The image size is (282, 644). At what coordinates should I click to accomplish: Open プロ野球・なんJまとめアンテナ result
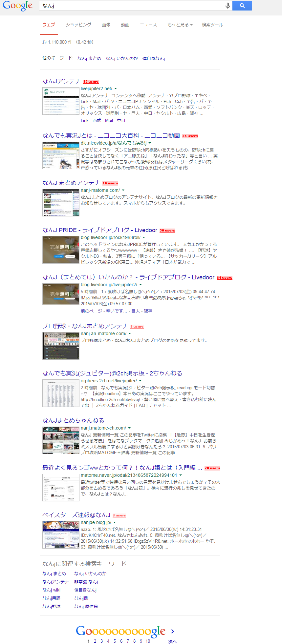tap(85, 326)
